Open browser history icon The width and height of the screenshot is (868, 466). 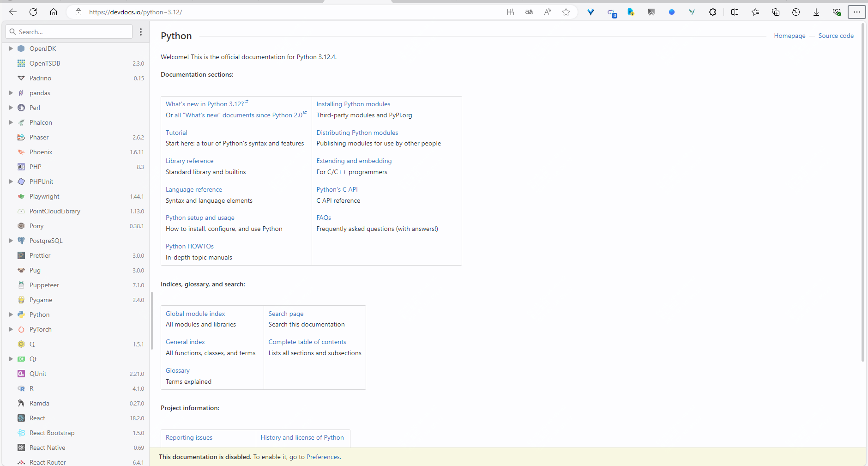click(x=796, y=12)
